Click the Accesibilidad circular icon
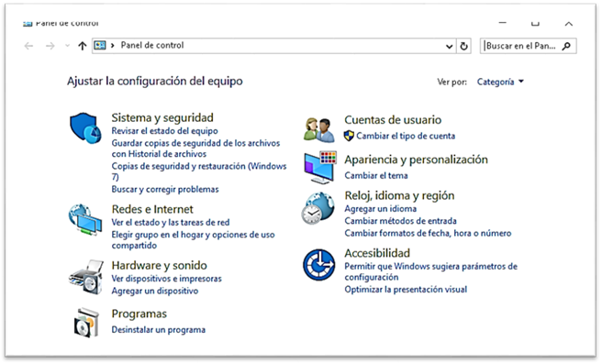 pyautogui.click(x=318, y=265)
